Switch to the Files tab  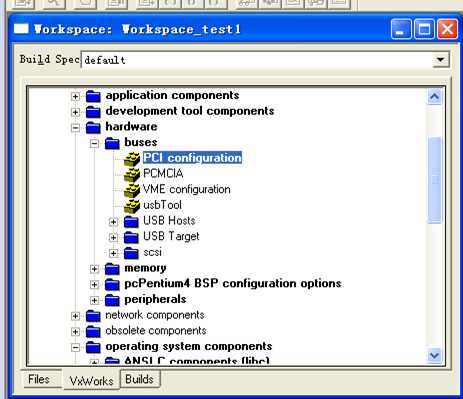point(39,379)
